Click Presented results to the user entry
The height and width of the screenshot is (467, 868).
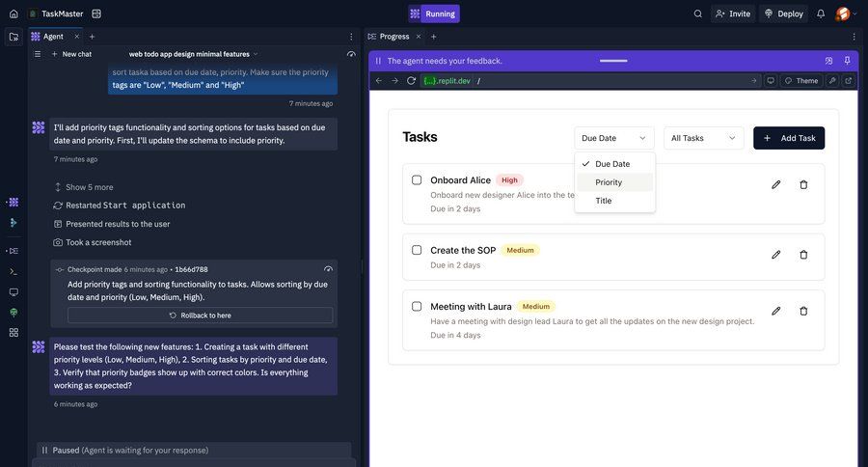point(112,224)
